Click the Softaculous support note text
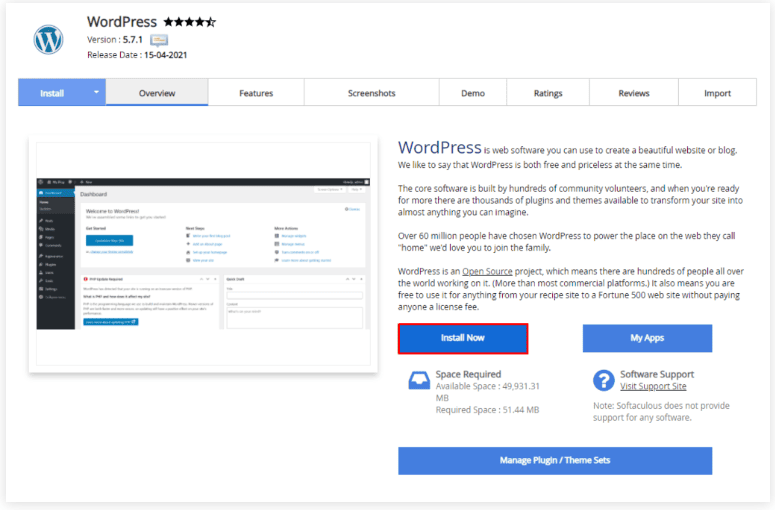Viewport: 775px width, 510px height. (x=661, y=412)
